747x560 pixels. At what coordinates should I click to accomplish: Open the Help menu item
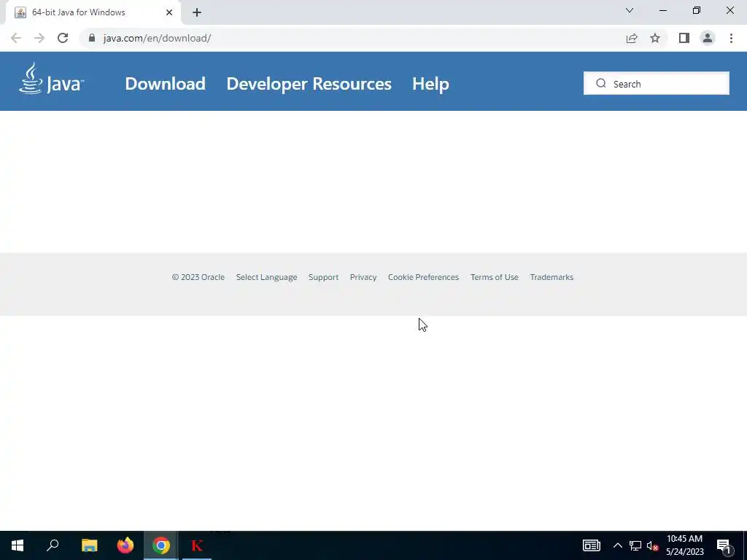click(430, 84)
